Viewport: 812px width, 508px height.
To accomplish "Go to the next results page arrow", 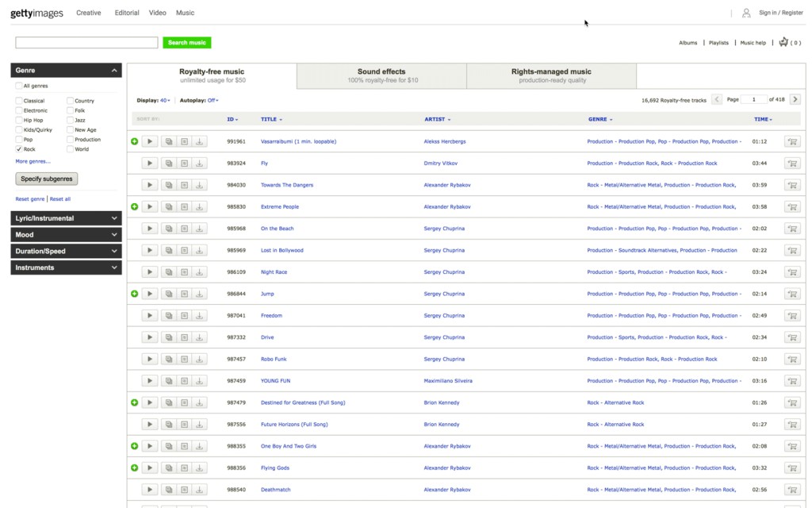I will tap(795, 100).
